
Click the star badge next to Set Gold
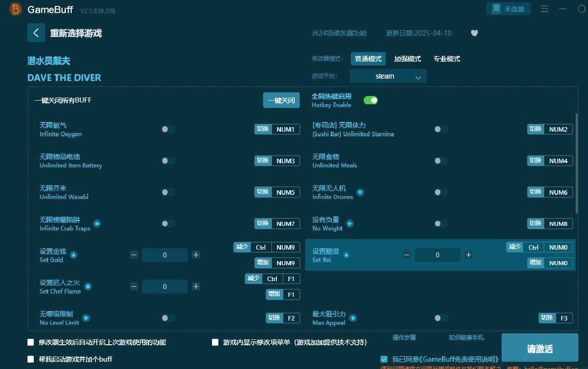(x=74, y=255)
